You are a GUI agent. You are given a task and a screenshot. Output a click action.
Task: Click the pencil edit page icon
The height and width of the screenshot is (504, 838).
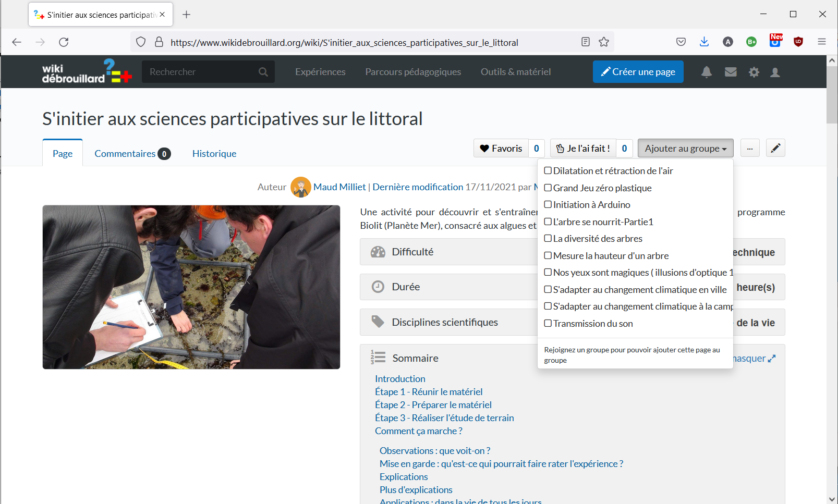(x=775, y=148)
